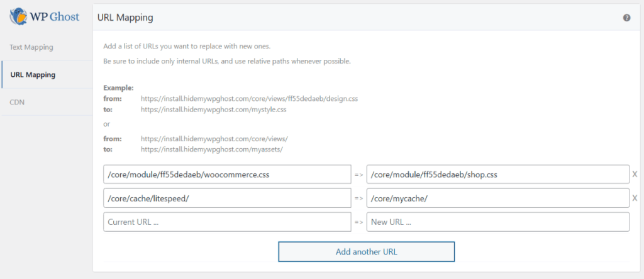The image size is (644, 279).
Task: Select the example design.css URL text
Action: (x=249, y=99)
